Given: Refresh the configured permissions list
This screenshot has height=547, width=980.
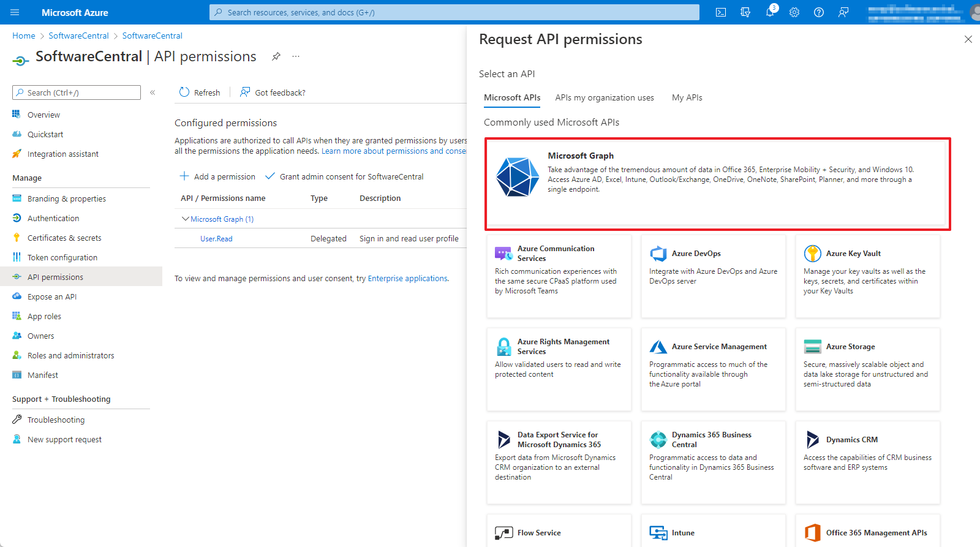Looking at the screenshot, I should (200, 92).
